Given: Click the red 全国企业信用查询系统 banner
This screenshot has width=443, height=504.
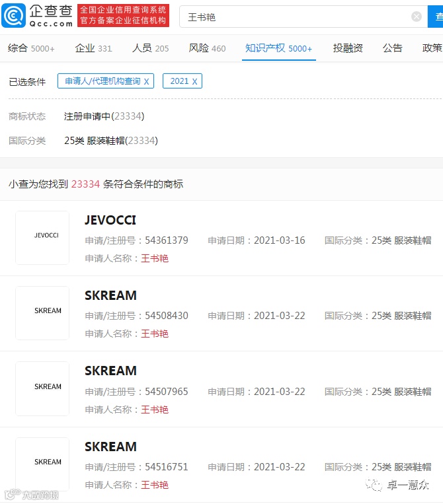Looking at the screenshot, I should 123,15.
